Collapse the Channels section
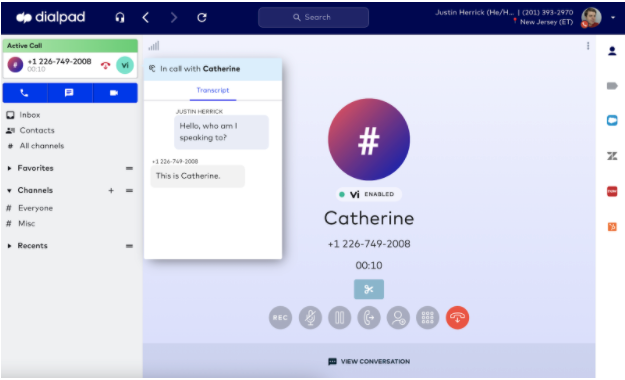 9,191
